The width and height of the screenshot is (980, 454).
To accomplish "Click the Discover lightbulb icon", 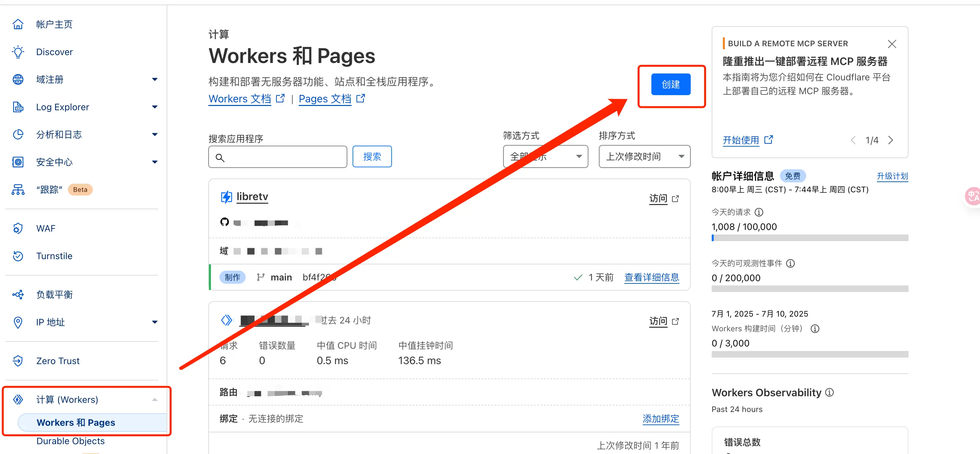I will click(x=18, y=52).
